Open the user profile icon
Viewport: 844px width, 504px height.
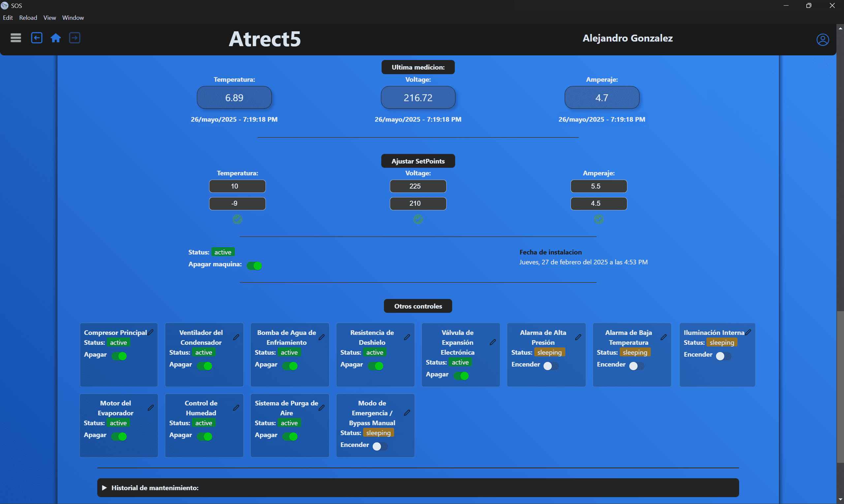823,40
